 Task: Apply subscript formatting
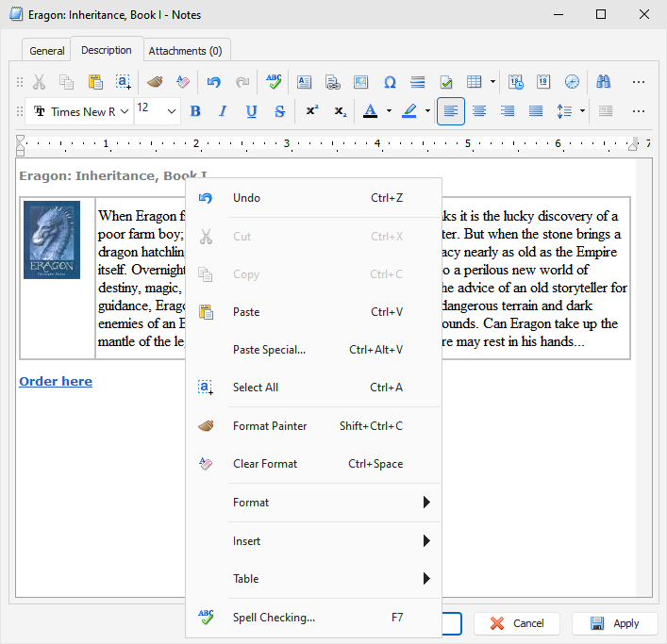[341, 111]
